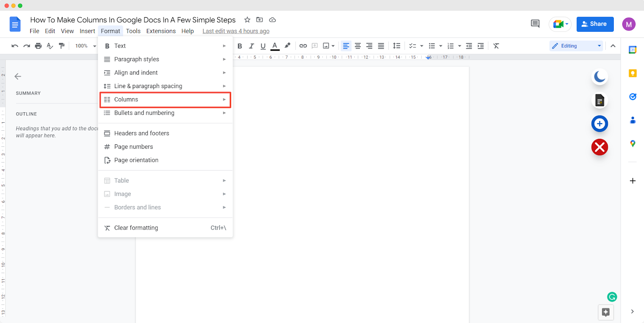Open the Last edit was 4 hours ago link
The height and width of the screenshot is (323, 644).
pos(236,31)
